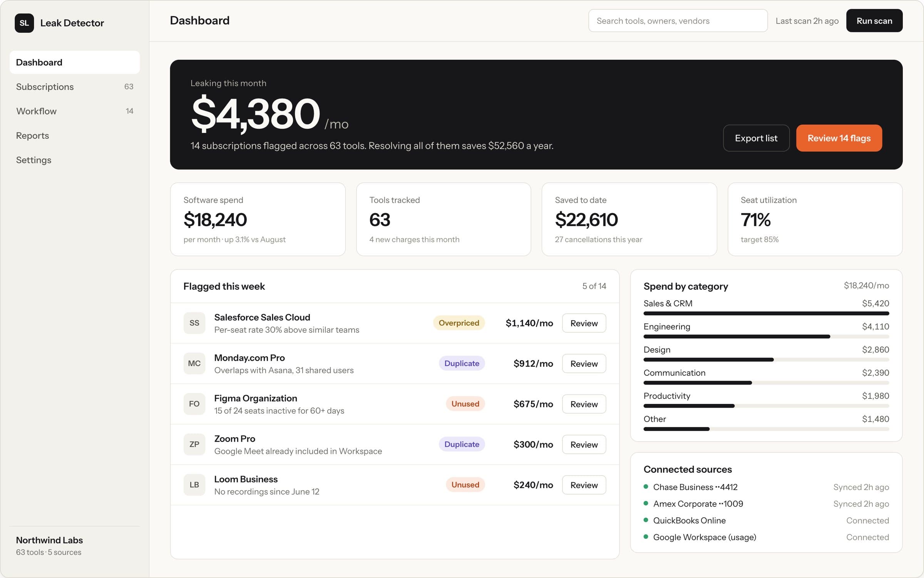
Task: Click the Unused tag on Figma Organization
Action: coord(465,404)
